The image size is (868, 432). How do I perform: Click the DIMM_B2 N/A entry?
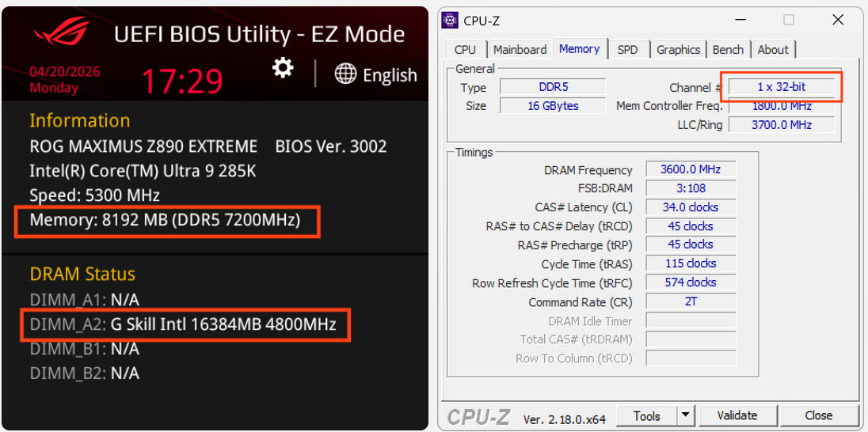pyautogui.click(x=84, y=373)
